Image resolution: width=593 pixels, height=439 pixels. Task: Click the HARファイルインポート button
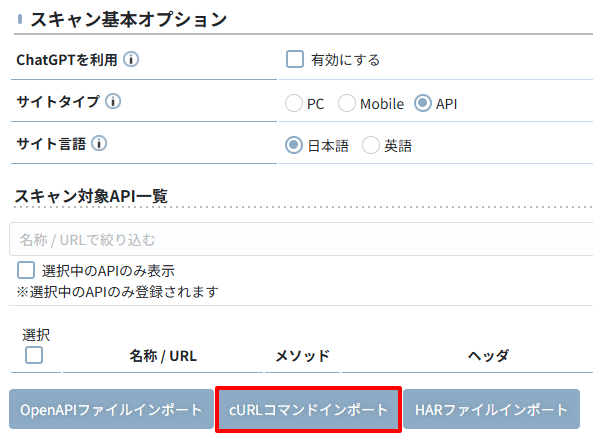[491, 409]
